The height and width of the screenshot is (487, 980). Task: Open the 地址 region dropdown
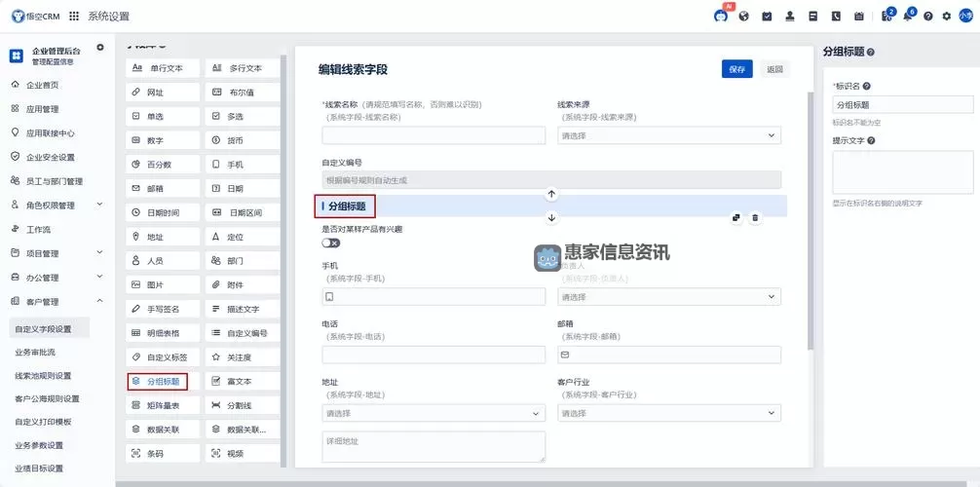pos(433,413)
